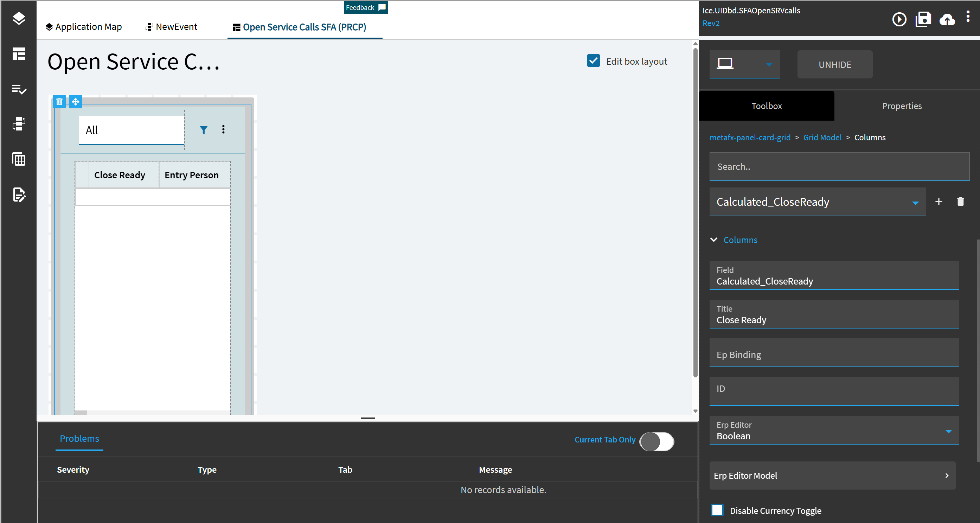Viewport: 980px width, 523px height.
Task: Click the Grid Model breadcrumb link
Action: coord(822,138)
